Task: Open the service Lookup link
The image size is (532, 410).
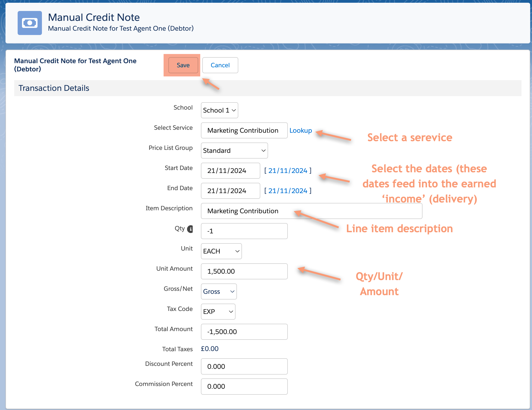Action: 301,130
